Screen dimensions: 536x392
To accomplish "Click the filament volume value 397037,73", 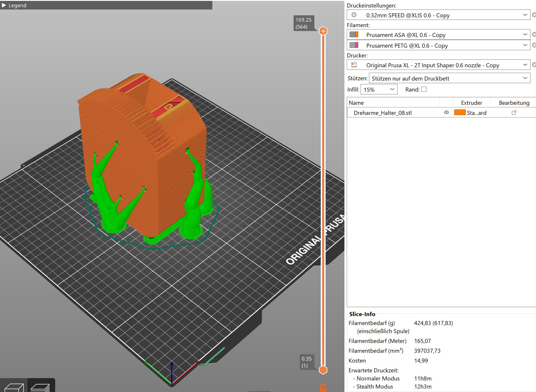I will click(427, 351).
